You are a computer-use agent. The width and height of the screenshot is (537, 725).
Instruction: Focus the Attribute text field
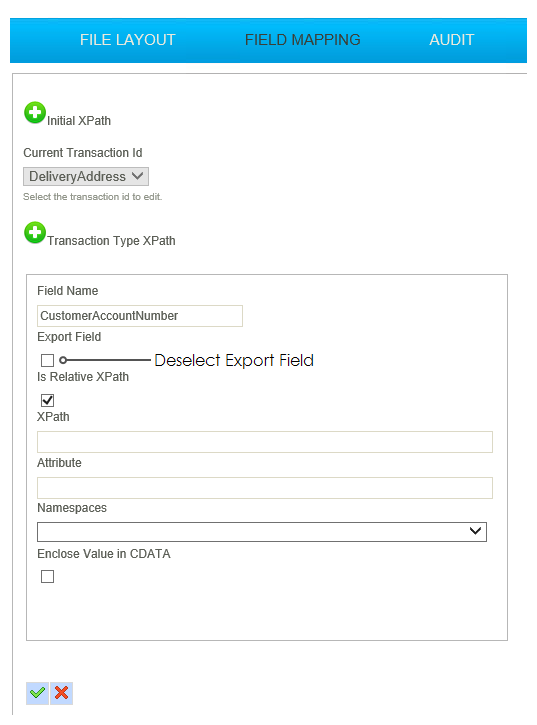pyautogui.click(x=265, y=488)
